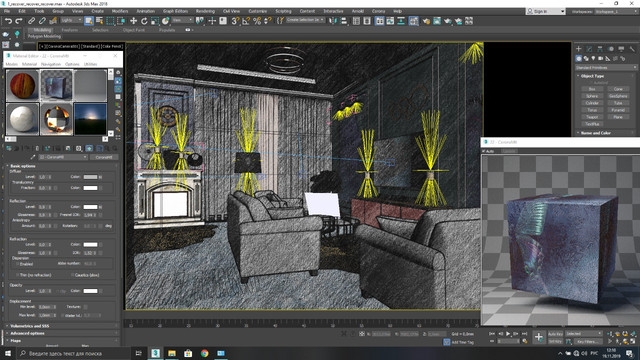Open the Standard Primitives dropdown
The width and height of the screenshot is (640, 360).
[x=606, y=67]
